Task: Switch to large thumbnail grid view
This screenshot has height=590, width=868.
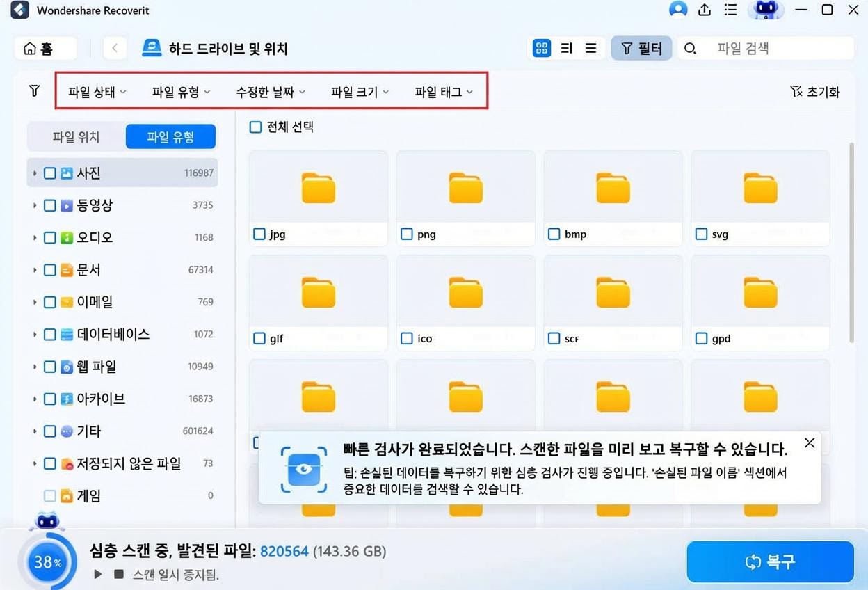Action: click(541, 48)
